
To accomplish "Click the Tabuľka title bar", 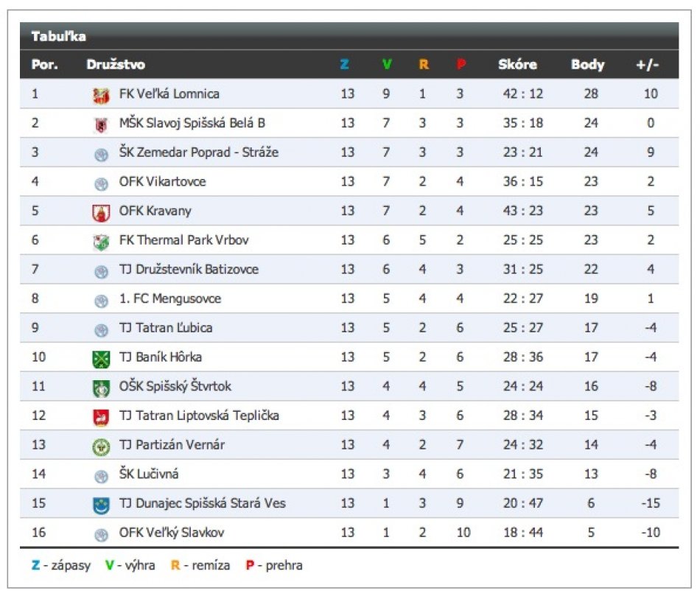I will tap(349, 36).
